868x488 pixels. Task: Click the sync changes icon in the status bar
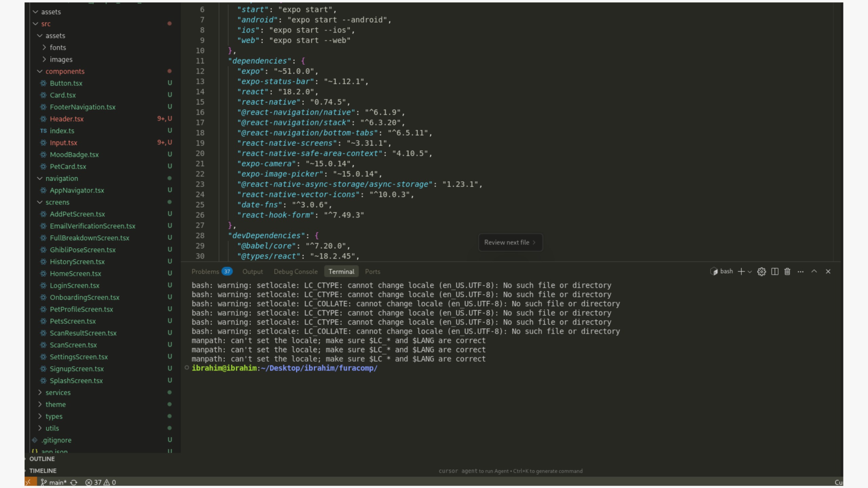click(74, 482)
